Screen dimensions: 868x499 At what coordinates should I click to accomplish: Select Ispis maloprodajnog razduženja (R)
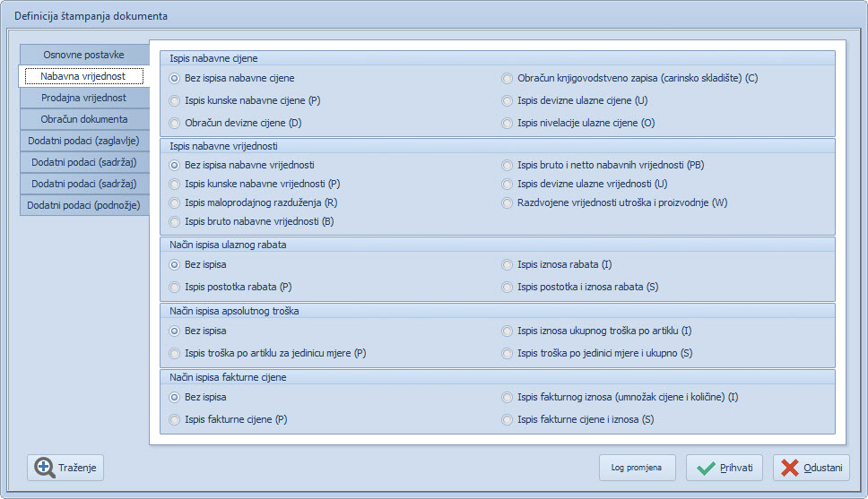click(x=175, y=203)
